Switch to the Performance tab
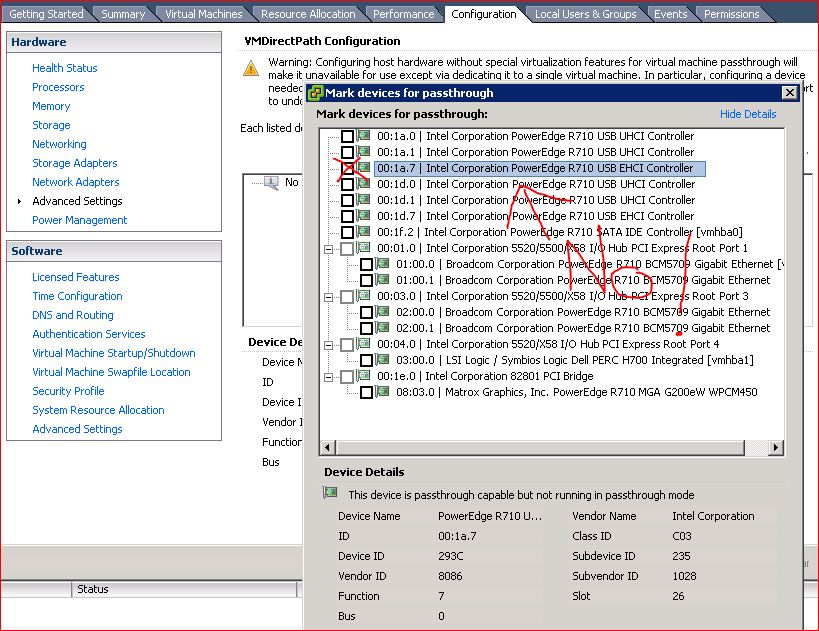This screenshot has height=631, width=819. click(x=404, y=14)
